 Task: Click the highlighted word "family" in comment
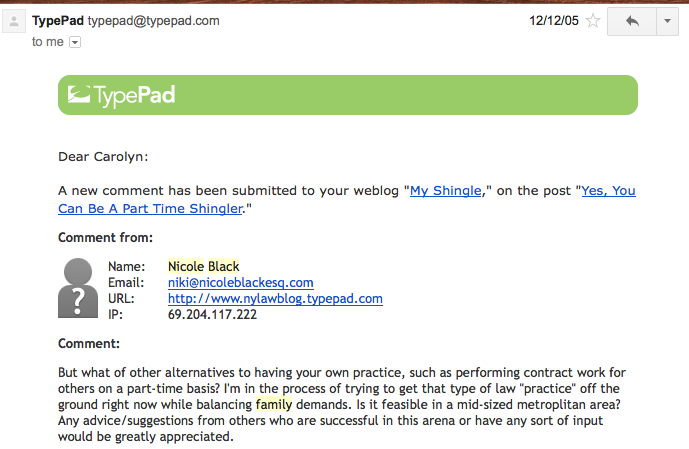273,405
